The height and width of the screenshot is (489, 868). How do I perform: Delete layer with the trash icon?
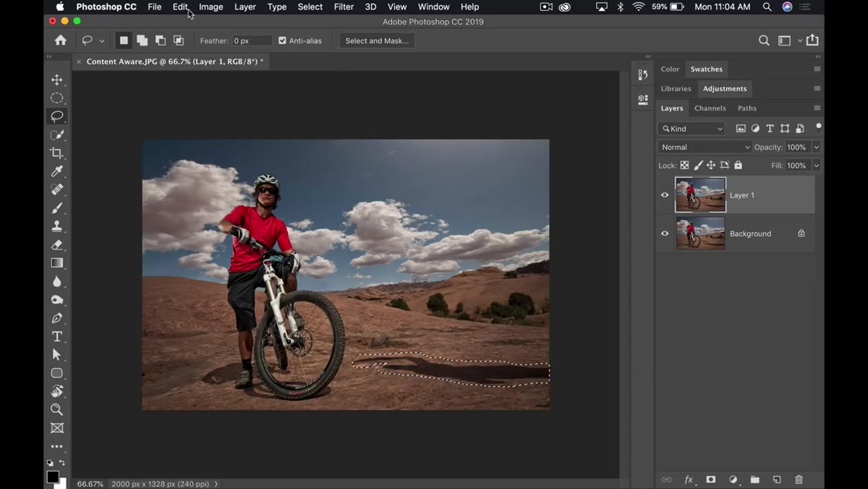pos(799,480)
